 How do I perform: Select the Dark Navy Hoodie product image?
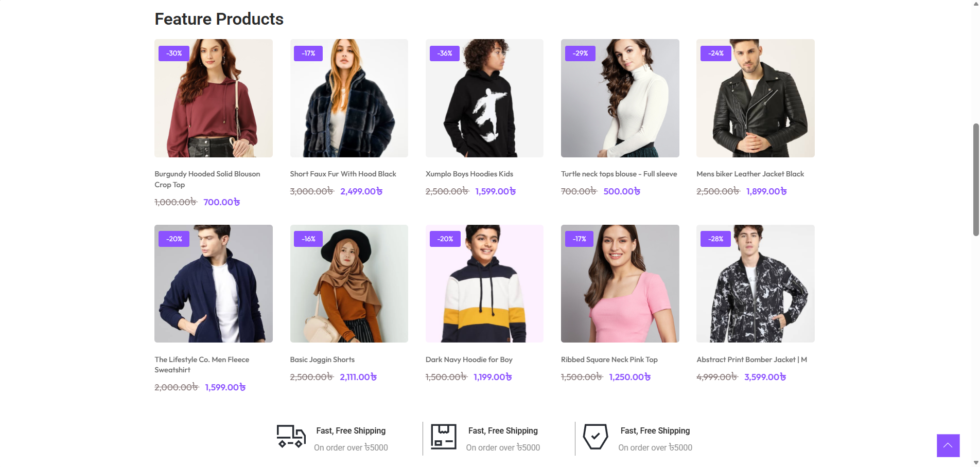tap(484, 284)
